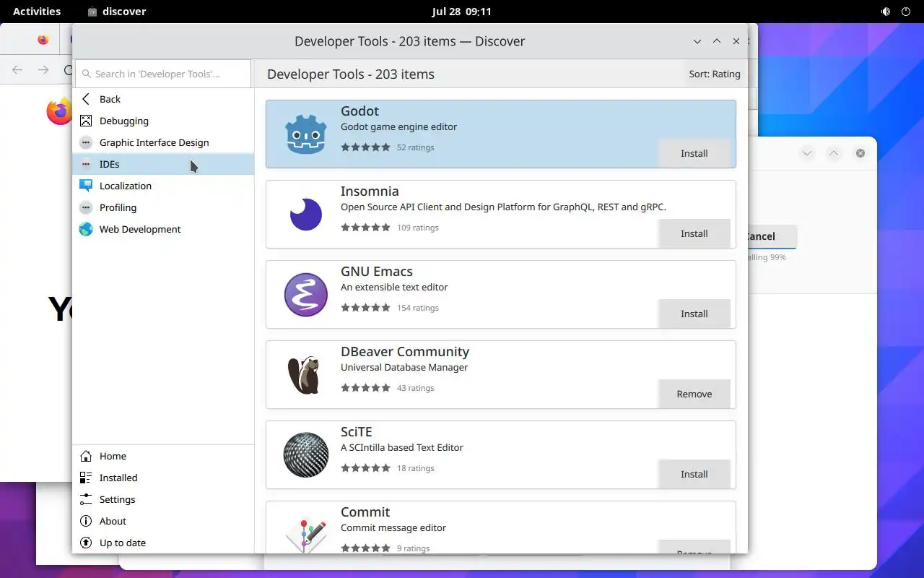Click the Insomnia star rating
This screenshot has height=578, width=924.
tap(365, 228)
